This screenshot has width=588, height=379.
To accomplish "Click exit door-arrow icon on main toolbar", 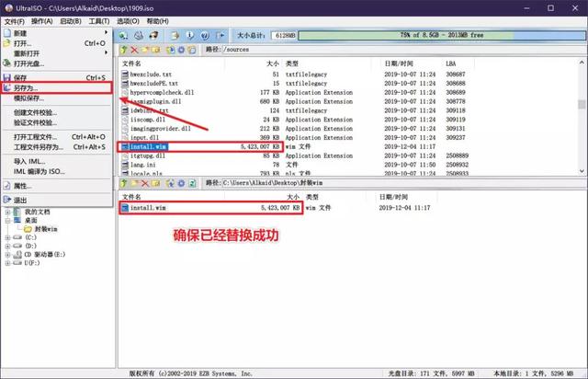I will [x=220, y=36].
